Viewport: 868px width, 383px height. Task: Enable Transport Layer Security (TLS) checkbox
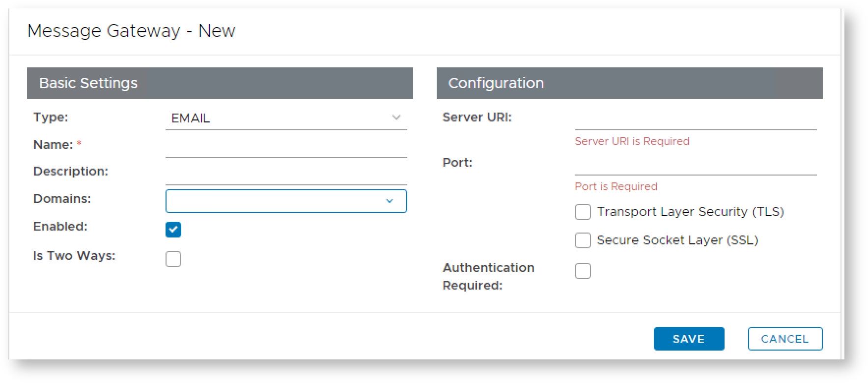coord(583,212)
